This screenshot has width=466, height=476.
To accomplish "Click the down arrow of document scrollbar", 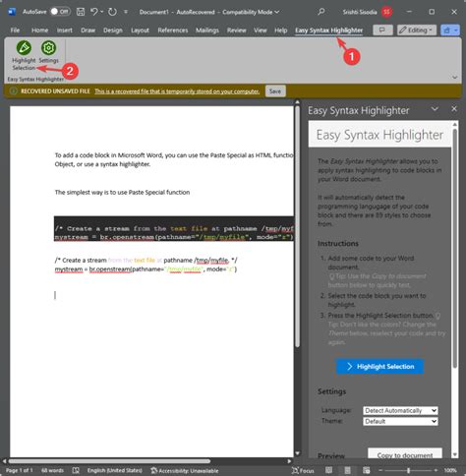I will pos(297,453).
